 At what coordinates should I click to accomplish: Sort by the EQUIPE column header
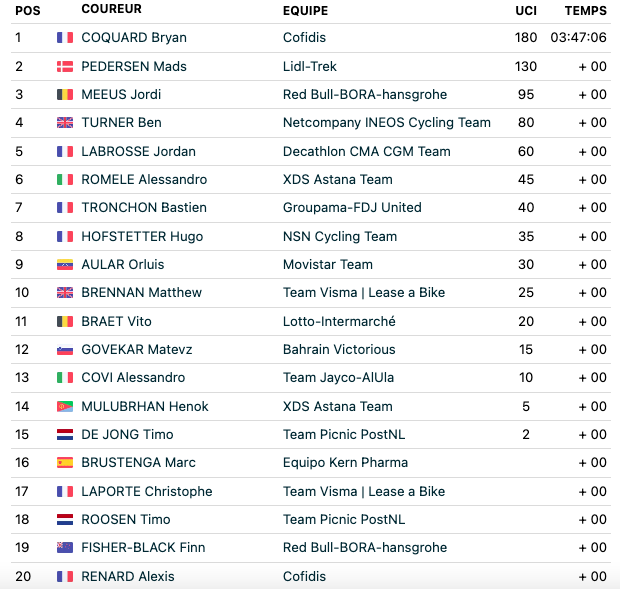pyautogui.click(x=305, y=11)
